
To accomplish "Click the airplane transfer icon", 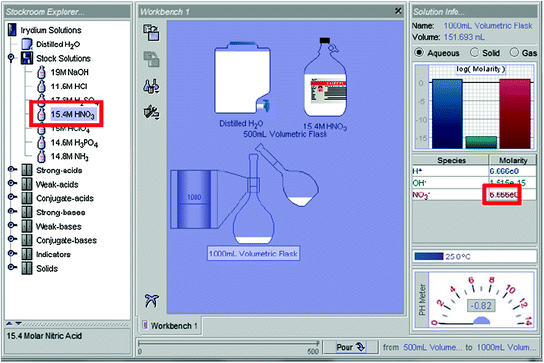I will tap(152, 300).
